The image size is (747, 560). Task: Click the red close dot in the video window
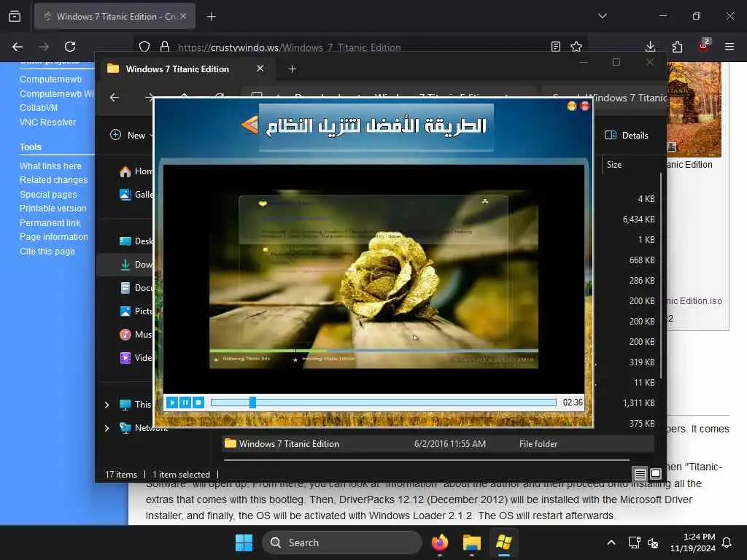tap(585, 106)
